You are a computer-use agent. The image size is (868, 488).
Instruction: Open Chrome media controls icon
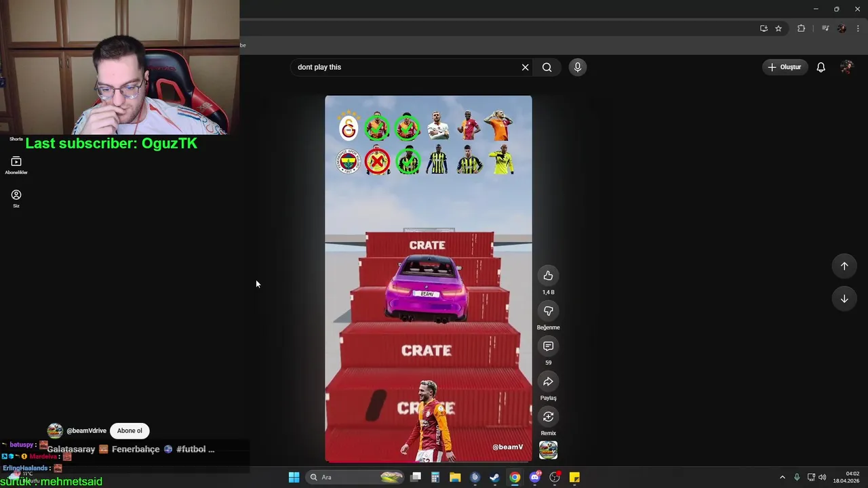tap(825, 28)
